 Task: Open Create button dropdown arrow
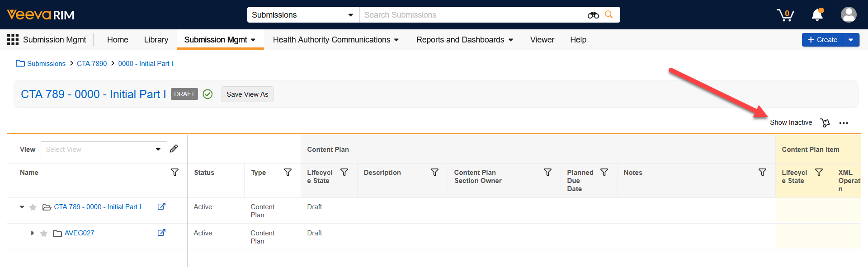tap(851, 40)
